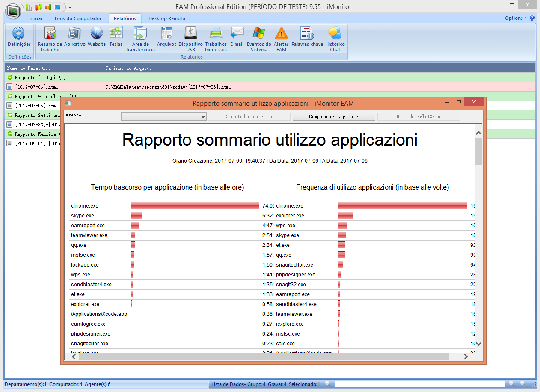Viewport: 540px width, 392px height.
Task: Switch to the Logs do Computador tab
Action: tap(78, 18)
